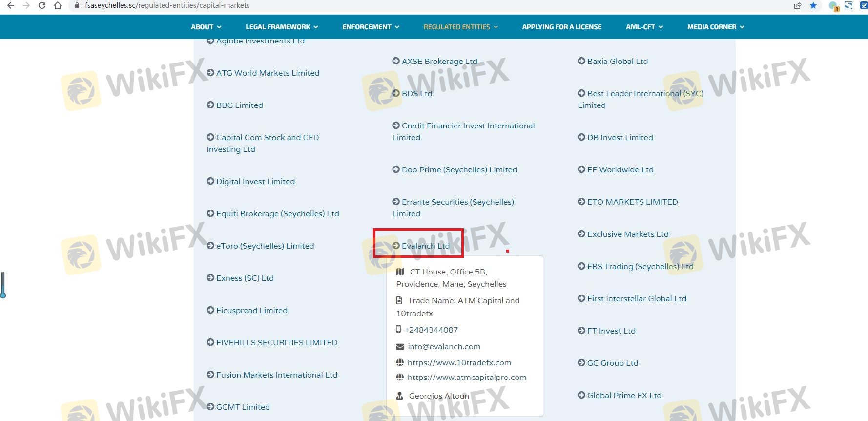
Task: Visit the https://www.atmcapitalpro.com link
Action: [x=467, y=377]
